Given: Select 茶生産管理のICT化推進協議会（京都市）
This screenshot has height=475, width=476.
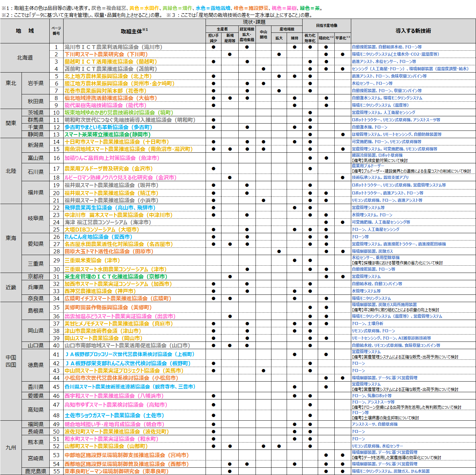Looking at the screenshot, I should pos(116,277).
